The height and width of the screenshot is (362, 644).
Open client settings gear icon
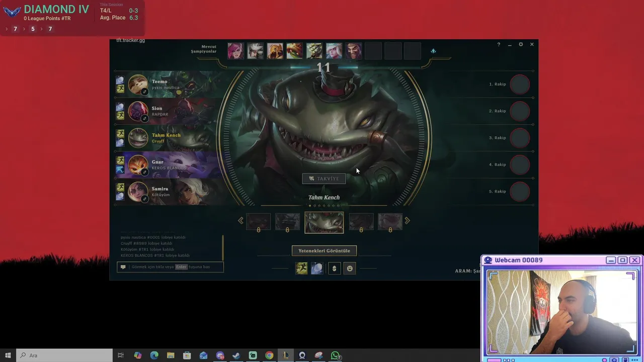[x=521, y=44]
